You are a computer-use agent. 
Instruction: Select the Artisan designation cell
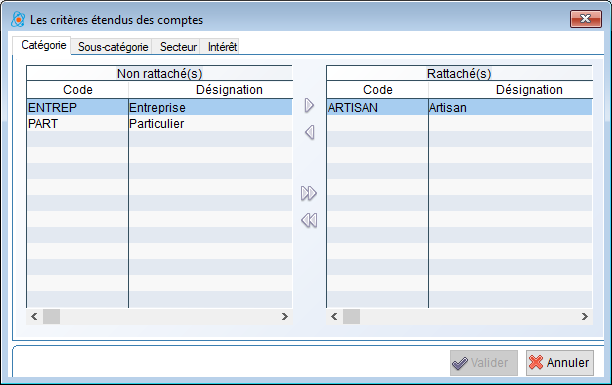(511, 107)
